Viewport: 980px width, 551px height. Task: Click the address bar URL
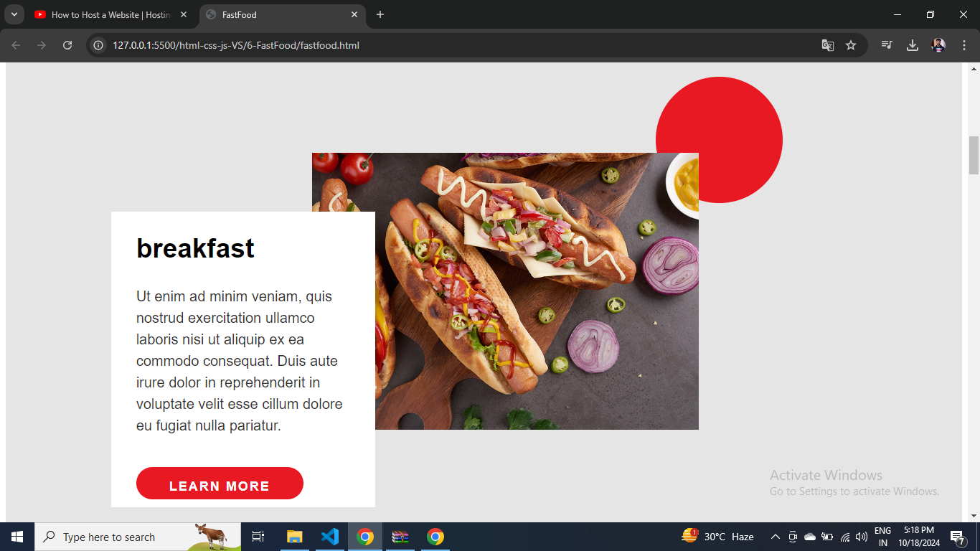point(236,45)
